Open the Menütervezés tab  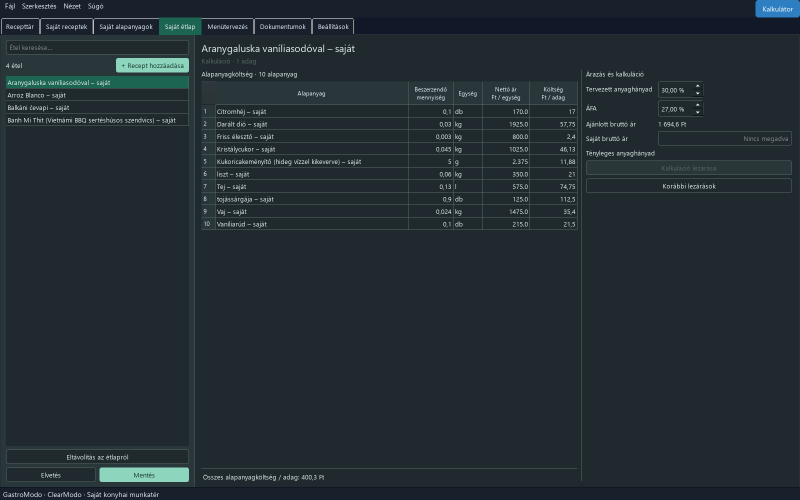tap(228, 27)
